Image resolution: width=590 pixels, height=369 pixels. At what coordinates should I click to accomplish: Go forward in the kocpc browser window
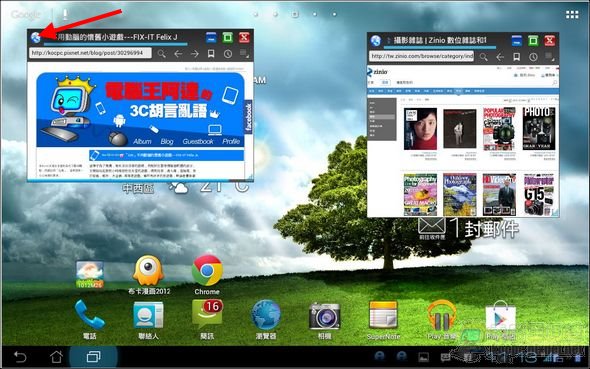click(x=195, y=54)
